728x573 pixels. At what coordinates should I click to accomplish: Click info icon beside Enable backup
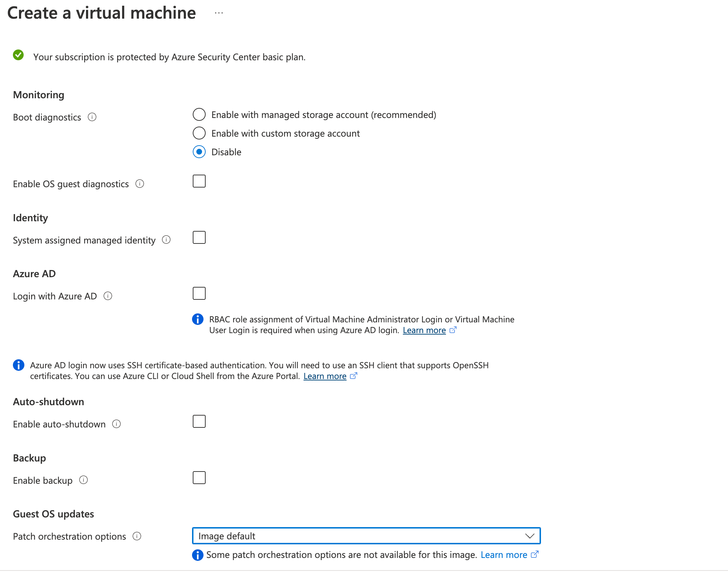[x=83, y=480]
